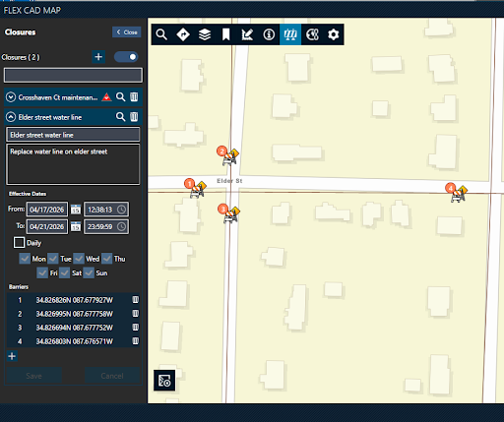Select barrier row 34.826694N 087.677752W
This screenshot has width=504, height=422.
(73, 328)
